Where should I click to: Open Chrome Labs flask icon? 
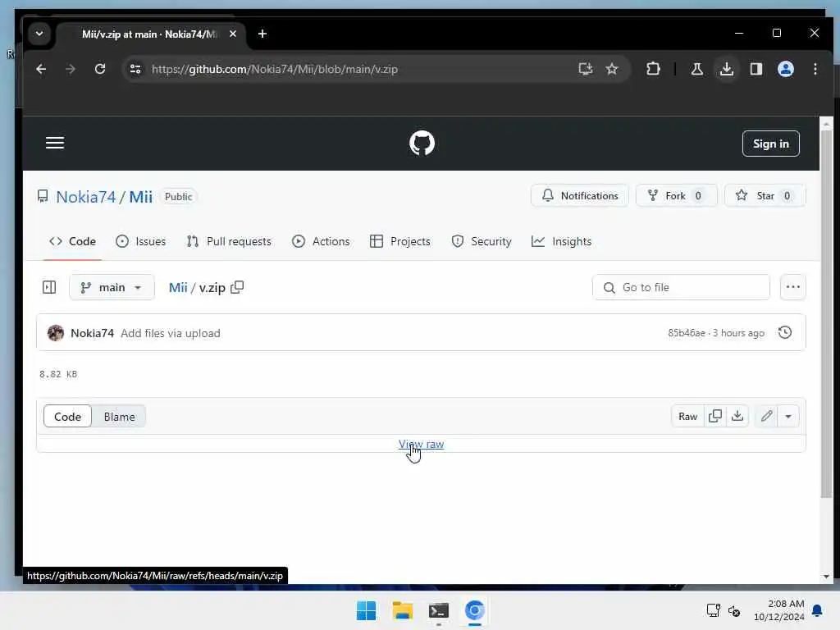pyautogui.click(x=697, y=69)
